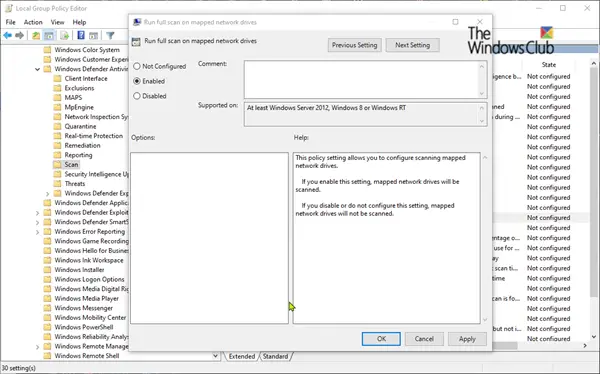Click the folder icon beside MAPS
Screen dimensions: 600x374
(x=57, y=98)
